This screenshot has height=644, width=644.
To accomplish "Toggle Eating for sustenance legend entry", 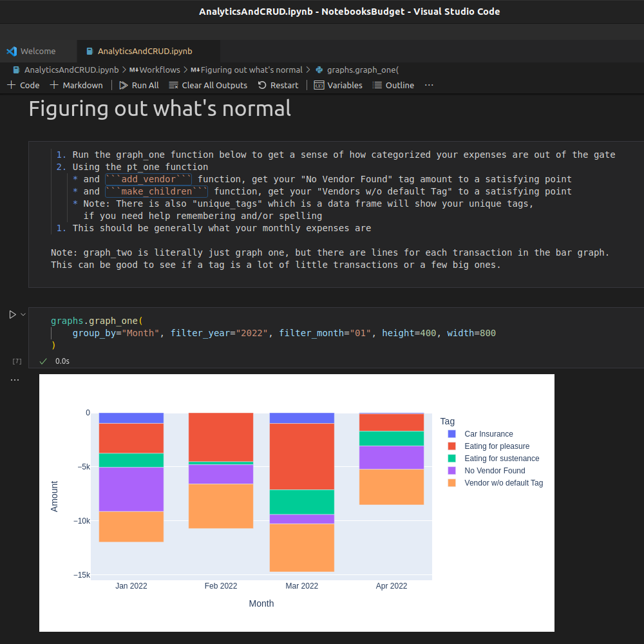I will [502, 459].
